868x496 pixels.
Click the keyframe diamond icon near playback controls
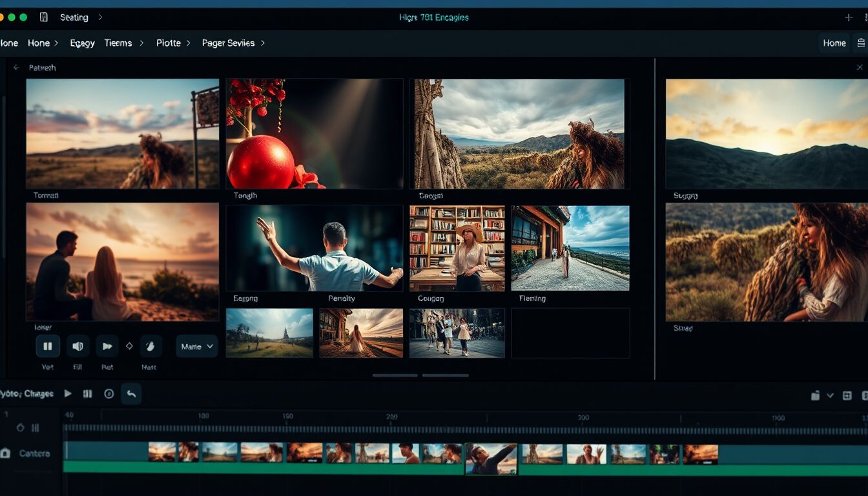(129, 346)
